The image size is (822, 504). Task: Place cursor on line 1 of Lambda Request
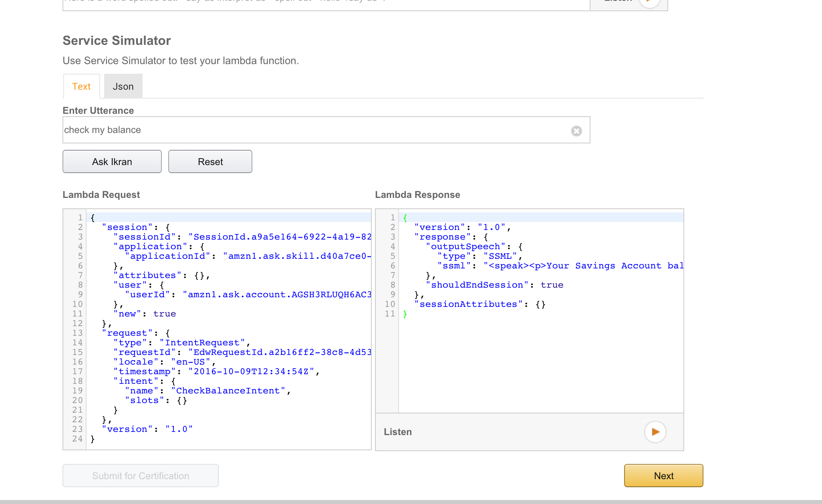pos(228,218)
